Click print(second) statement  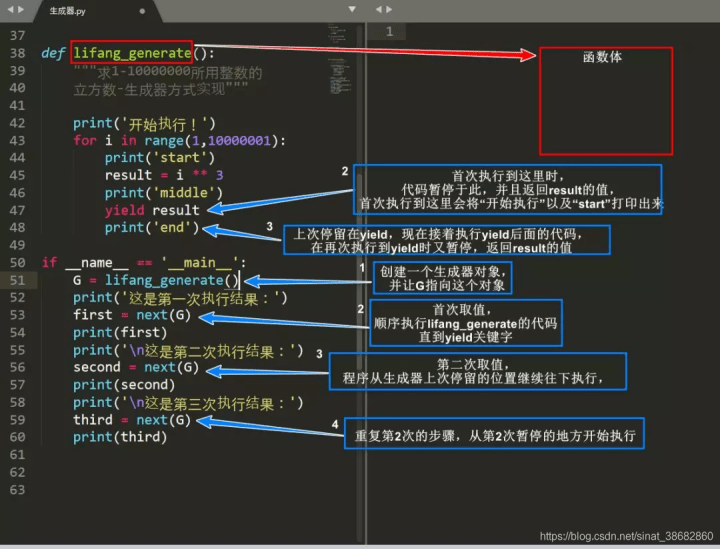pyautogui.click(x=124, y=385)
